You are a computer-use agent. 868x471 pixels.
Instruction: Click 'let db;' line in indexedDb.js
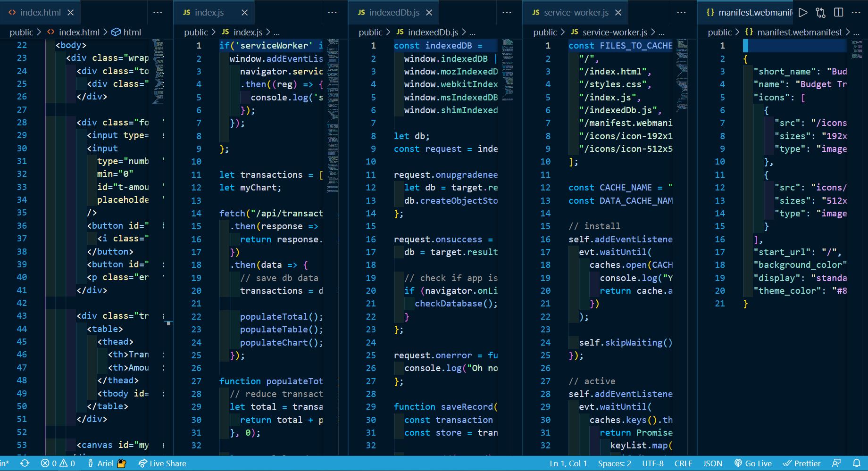point(412,136)
